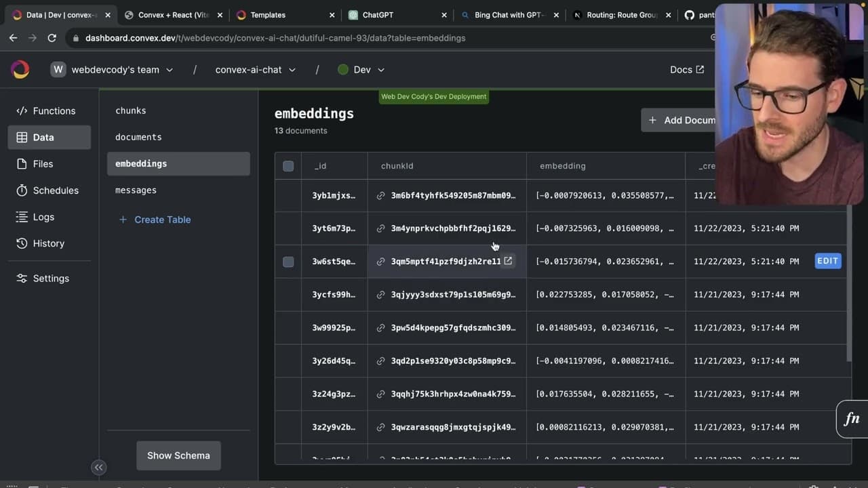This screenshot has width=868, height=488.
Task: Select the documents table
Action: (178, 137)
